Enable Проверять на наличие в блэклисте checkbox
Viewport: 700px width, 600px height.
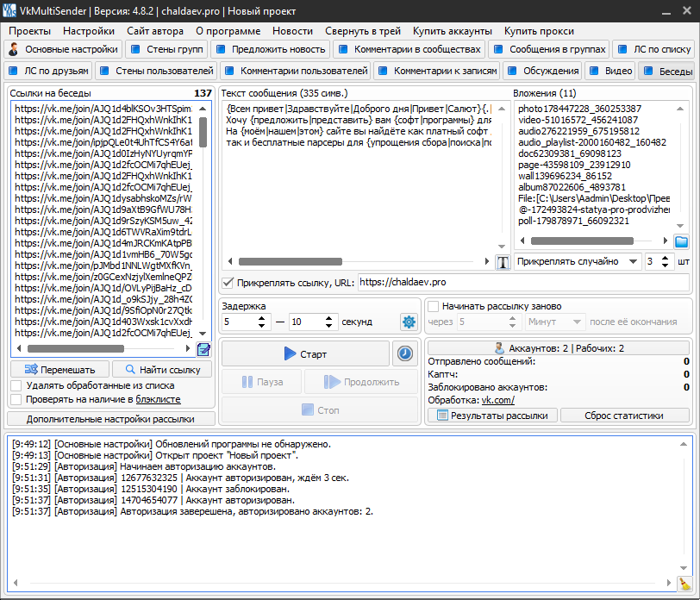coord(16,399)
